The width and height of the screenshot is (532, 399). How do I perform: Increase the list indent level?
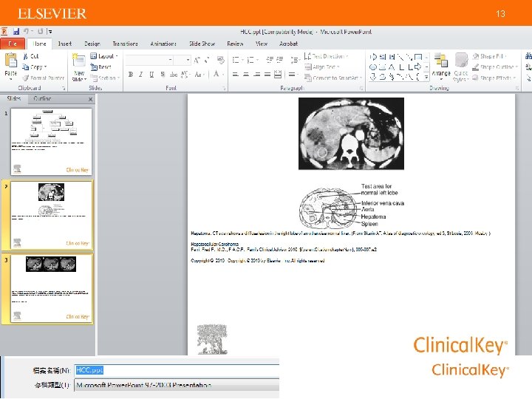(x=280, y=60)
